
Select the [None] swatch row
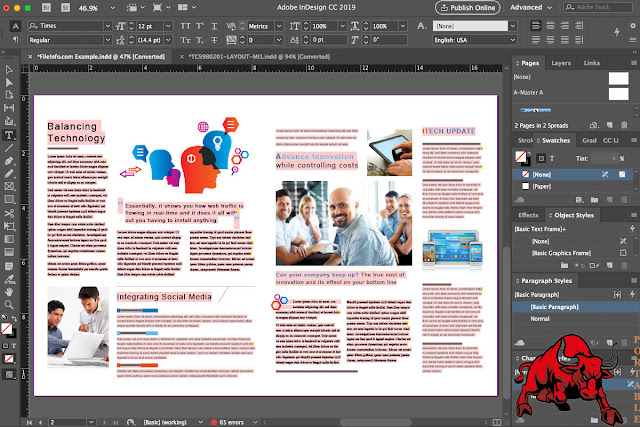pyautogui.click(x=573, y=174)
